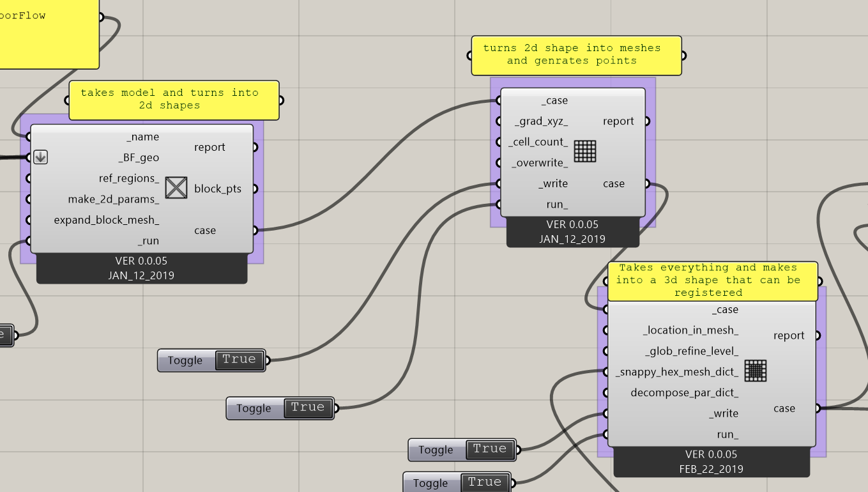Flip the True toggle wired to the _cell_count_ component's _write

coord(239,360)
